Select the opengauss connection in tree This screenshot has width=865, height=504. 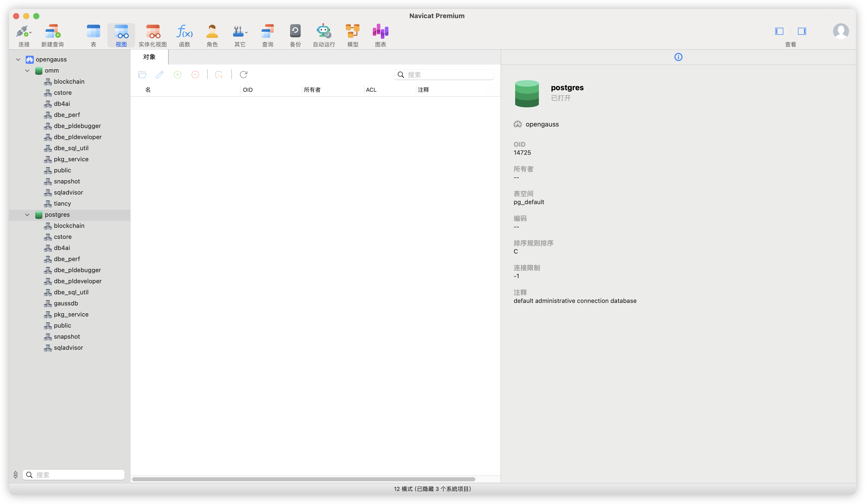tap(51, 59)
